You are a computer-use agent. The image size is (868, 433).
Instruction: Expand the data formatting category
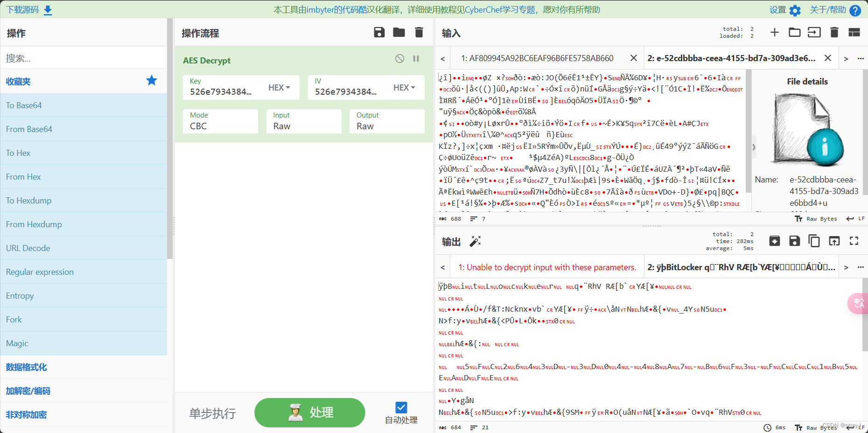click(84, 367)
